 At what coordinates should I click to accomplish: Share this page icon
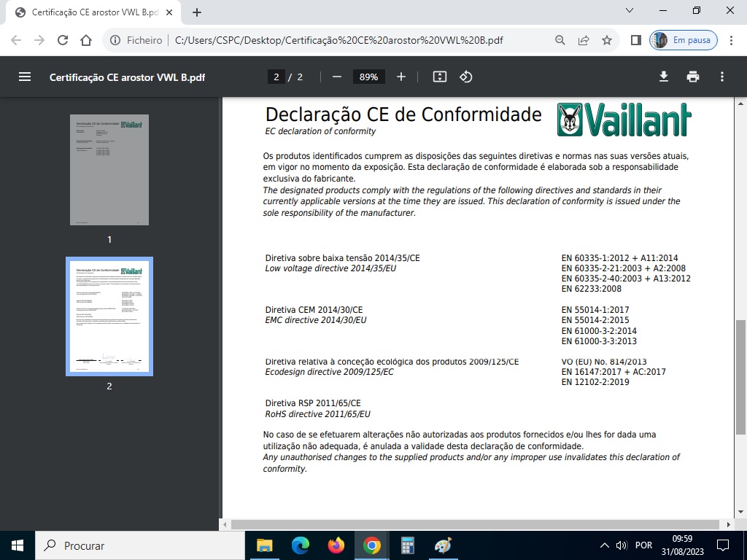tap(584, 41)
